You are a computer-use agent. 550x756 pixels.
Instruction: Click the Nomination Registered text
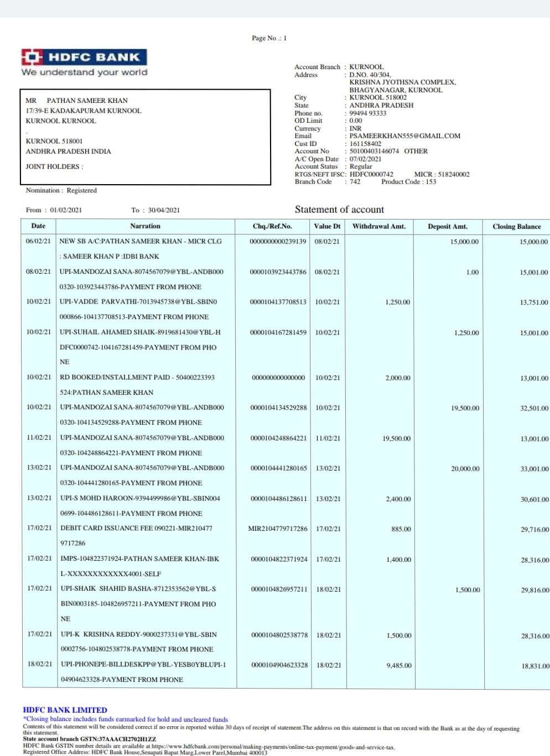pos(61,190)
